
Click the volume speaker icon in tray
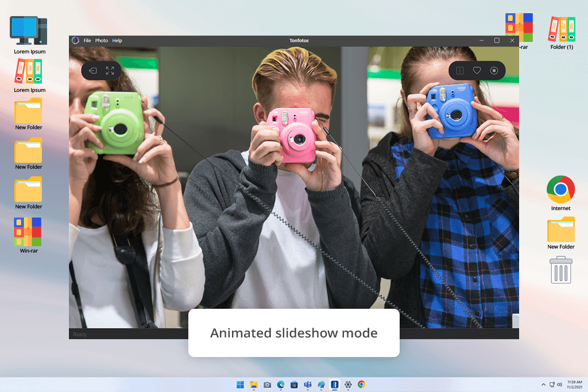559,385
